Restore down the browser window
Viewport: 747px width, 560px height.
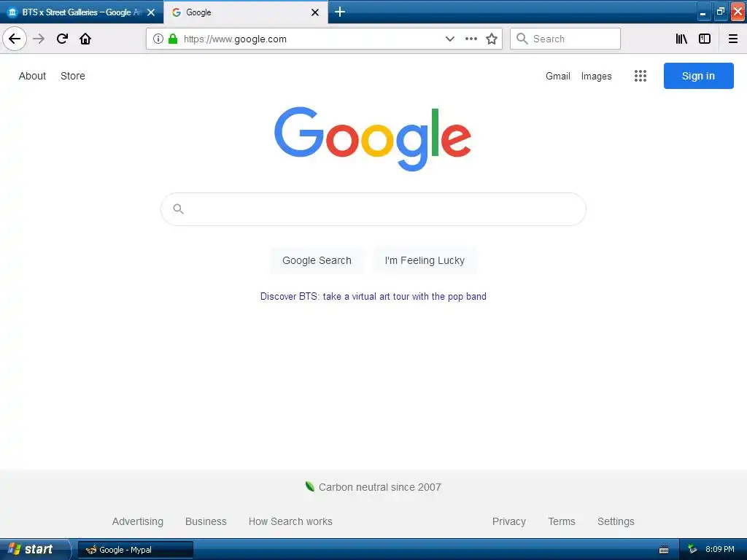pos(720,12)
